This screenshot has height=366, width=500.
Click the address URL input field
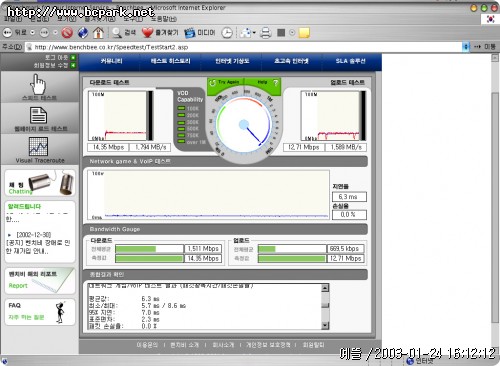[x=246, y=47]
